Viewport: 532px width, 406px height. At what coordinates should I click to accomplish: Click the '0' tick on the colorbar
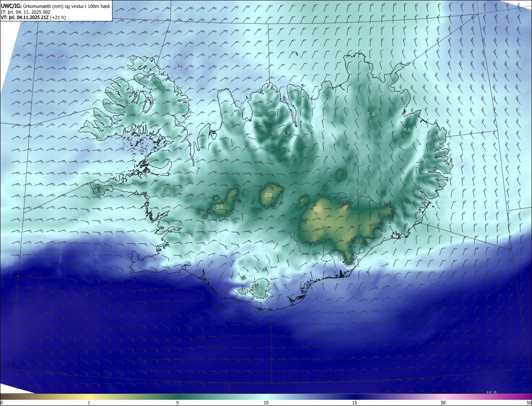tap(1, 403)
